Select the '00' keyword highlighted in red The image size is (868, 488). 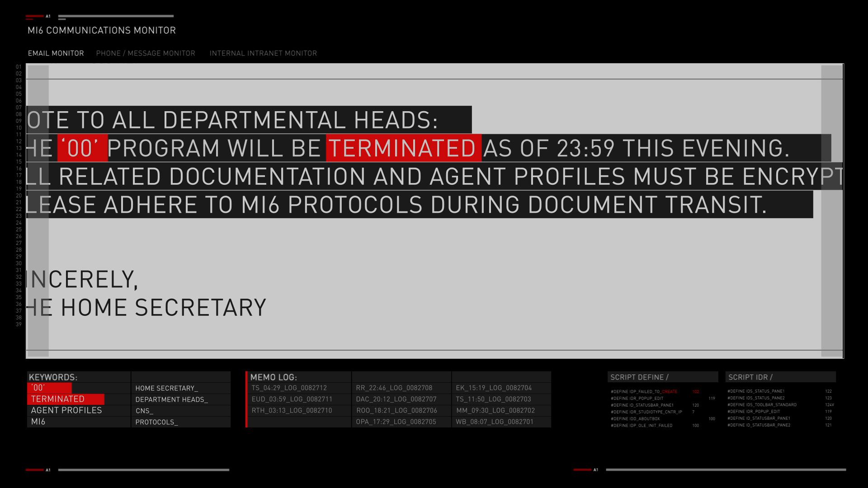point(49,388)
